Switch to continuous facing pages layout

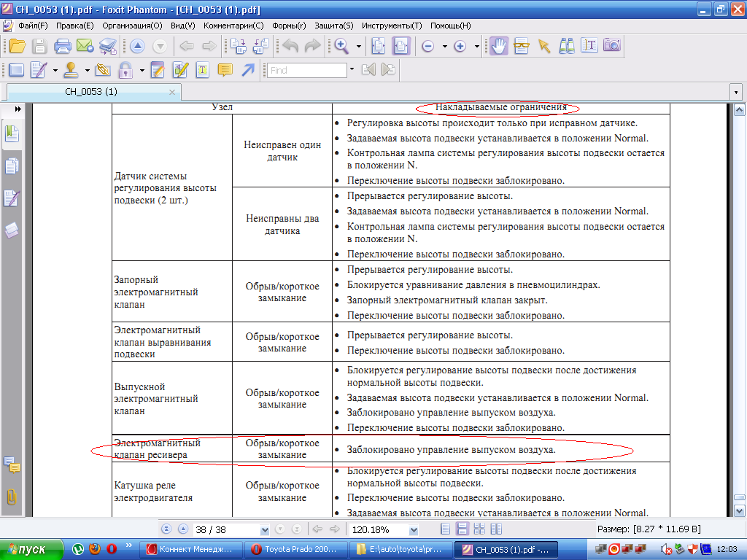479,529
